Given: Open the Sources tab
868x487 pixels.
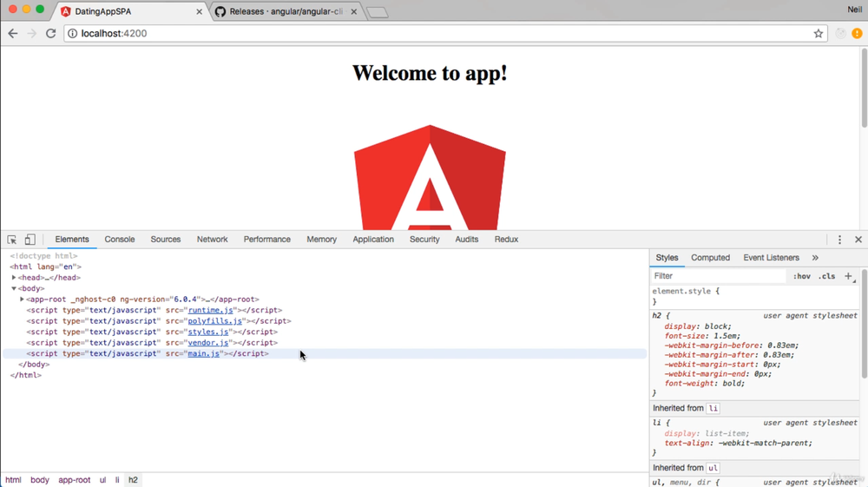Looking at the screenshot, I should 166,240.
